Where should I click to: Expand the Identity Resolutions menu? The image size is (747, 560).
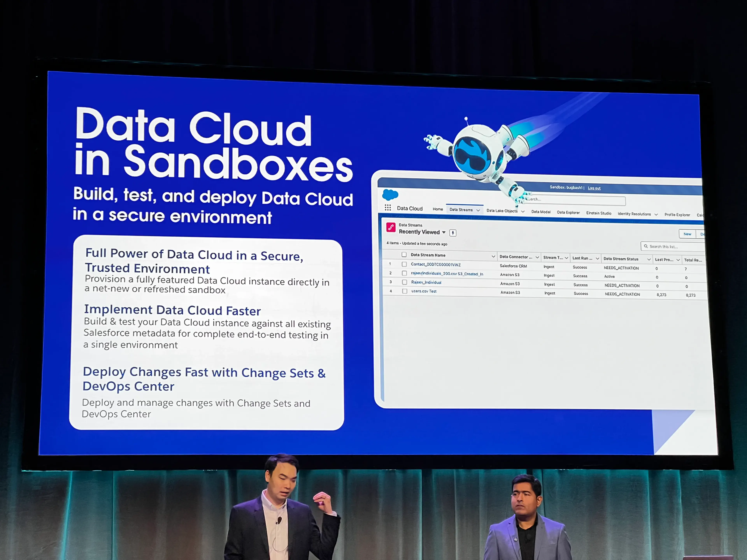click(x=656, y=214)
